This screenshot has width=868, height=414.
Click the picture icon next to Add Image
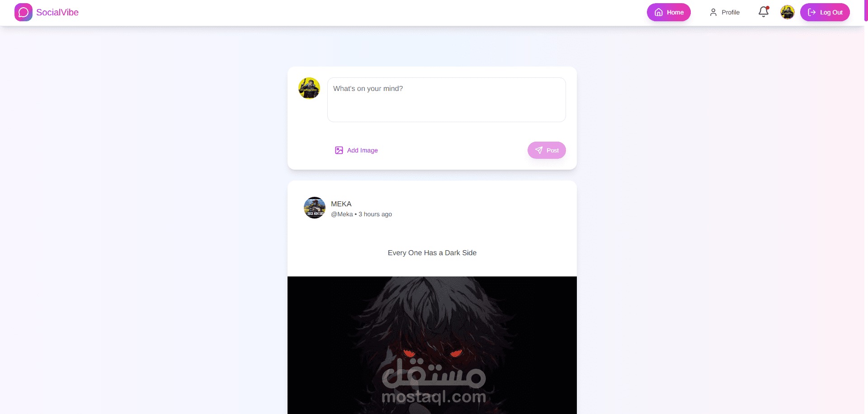339,150
